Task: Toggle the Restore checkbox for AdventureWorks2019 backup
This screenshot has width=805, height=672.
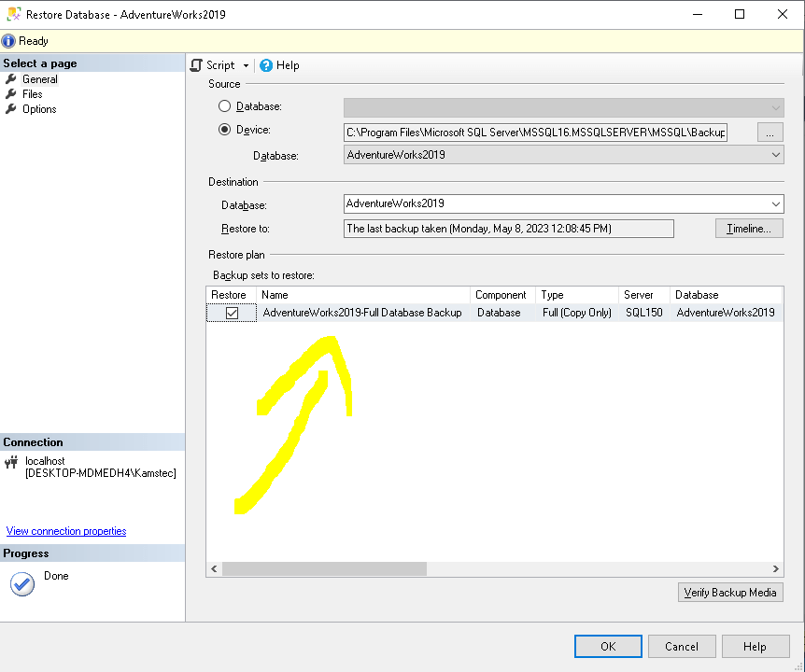Action: [232, 313]
